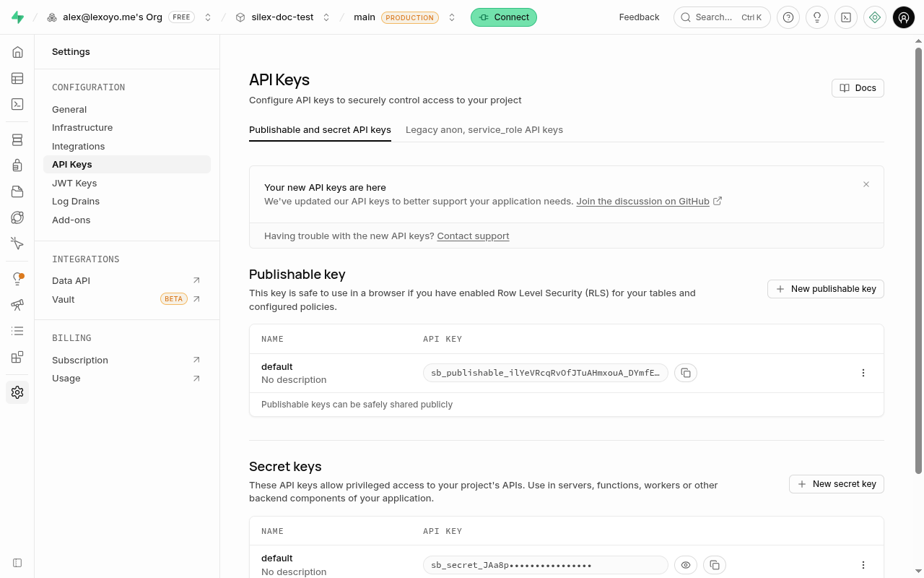This screenshot has width=924, height=578.
Task: Open the inline SQL editor header icon
Action: point(846,17)
